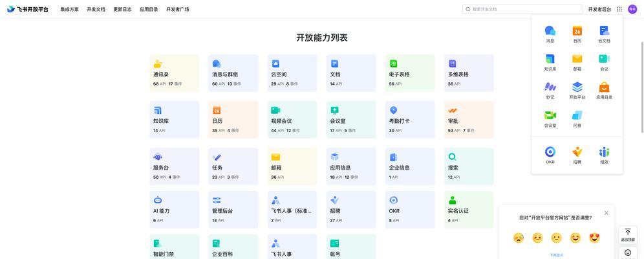This screenshot has height=259, width=644.
Task: Open the user avatar menu
Action: pyautogui.click(x=632, y=9)
